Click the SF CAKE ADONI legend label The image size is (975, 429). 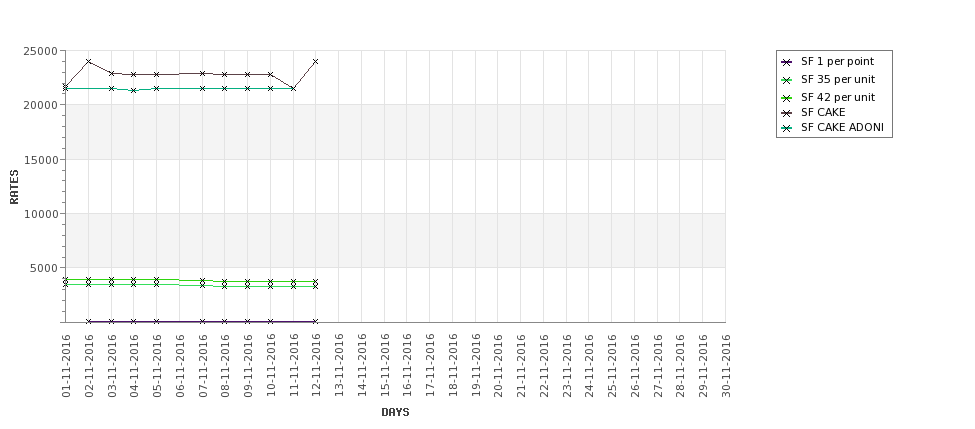(x=842, y=128)
